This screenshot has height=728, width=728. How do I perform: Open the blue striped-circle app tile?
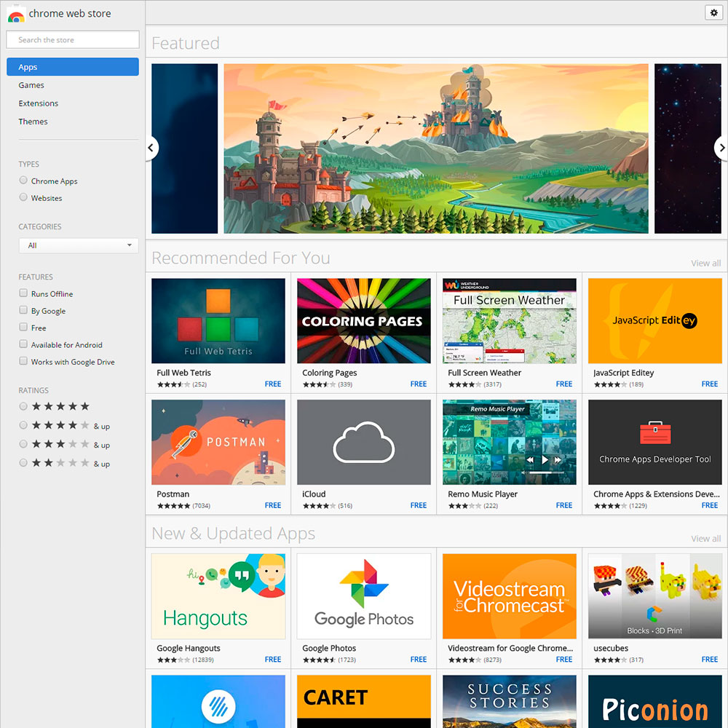tap(218, 702)
